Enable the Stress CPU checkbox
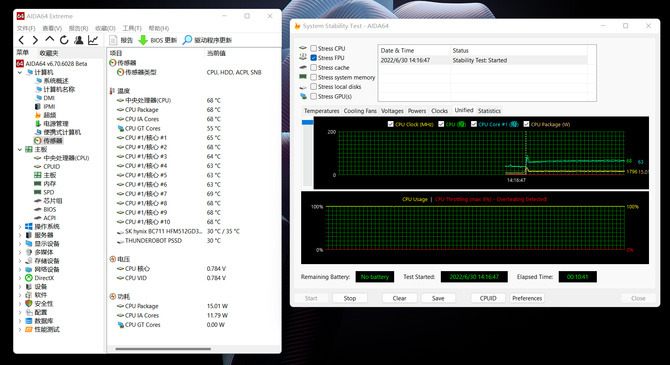 tap(314, 48)
